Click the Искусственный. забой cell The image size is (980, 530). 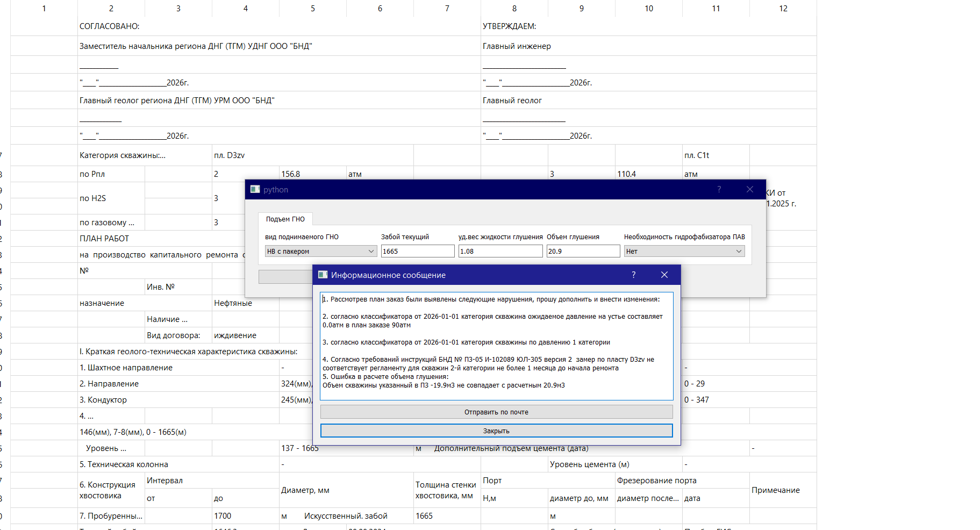346,516
